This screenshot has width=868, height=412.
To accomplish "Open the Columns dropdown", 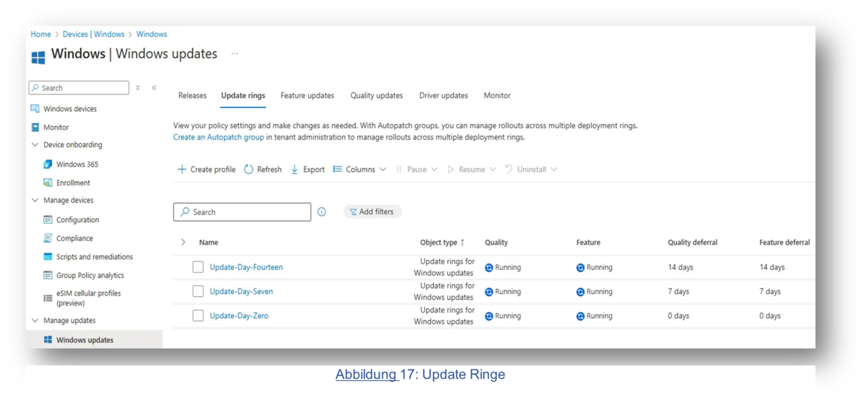I will click(359, 169).
